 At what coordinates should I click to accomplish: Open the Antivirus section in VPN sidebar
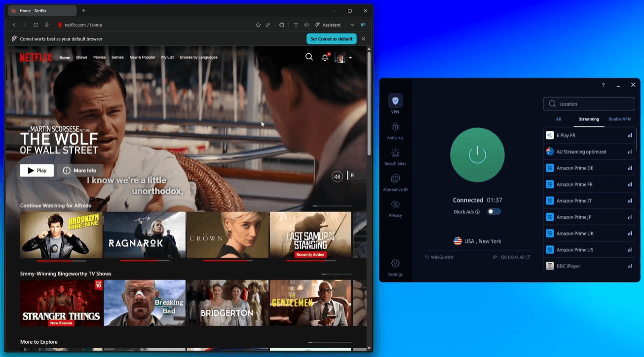395,131
